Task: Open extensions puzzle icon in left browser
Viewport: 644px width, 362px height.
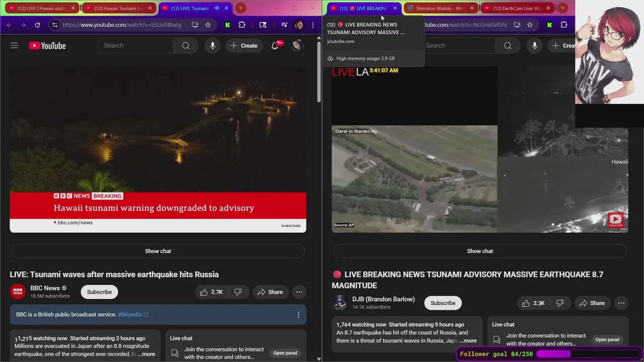Action: pyautogui.click(x=242, y=25)
